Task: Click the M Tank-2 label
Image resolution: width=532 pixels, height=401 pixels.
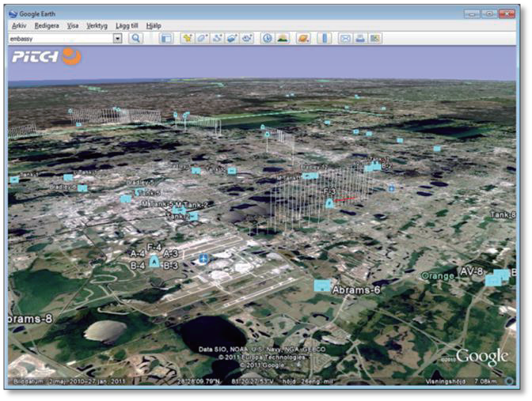Action: coord(191,204)
